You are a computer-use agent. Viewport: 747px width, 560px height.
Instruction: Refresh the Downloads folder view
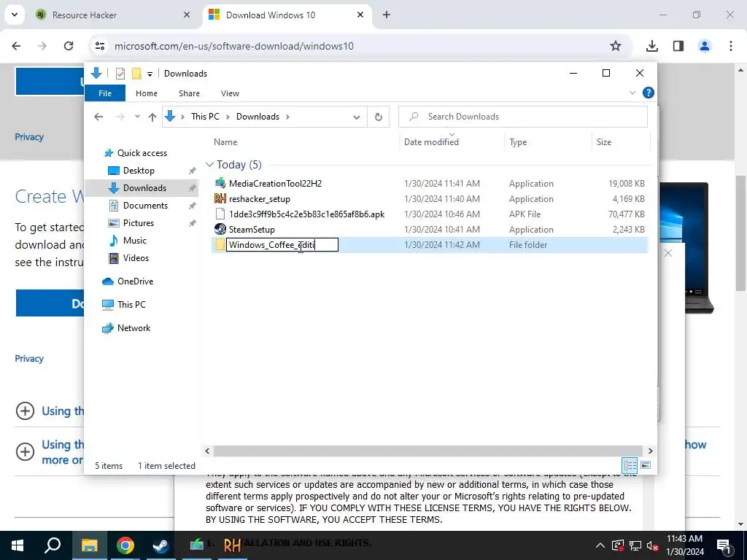click(x=379, y=117)
